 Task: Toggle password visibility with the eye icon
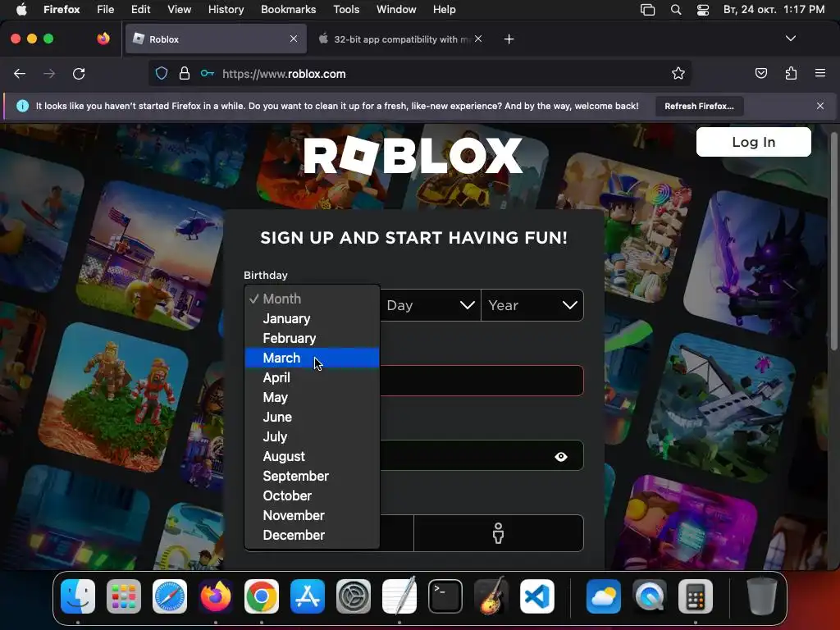coord(561,456)
